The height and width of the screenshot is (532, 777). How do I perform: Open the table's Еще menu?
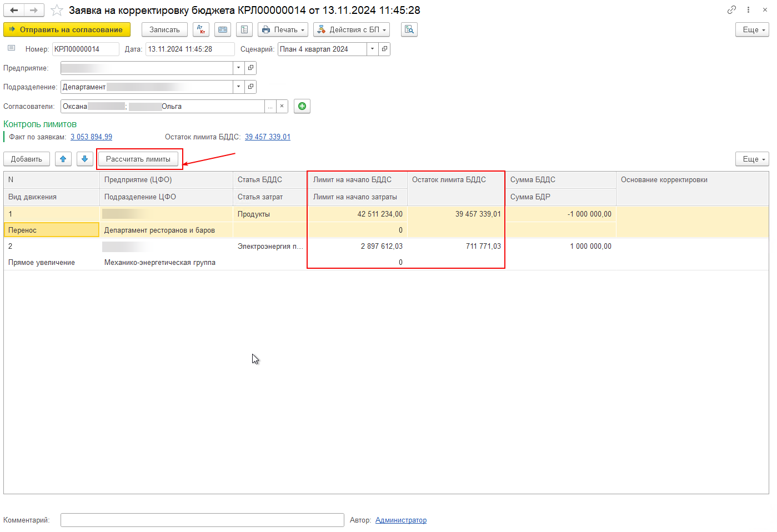(x=752, y=159)
